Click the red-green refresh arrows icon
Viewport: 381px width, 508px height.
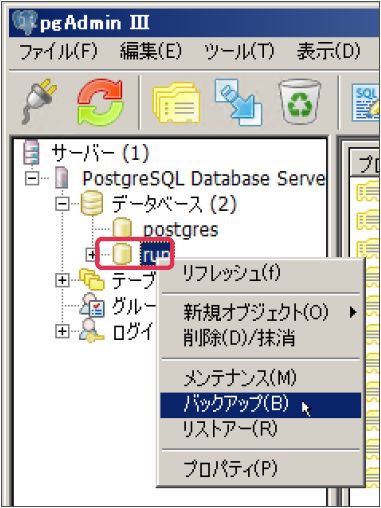[x=100, y=102]
